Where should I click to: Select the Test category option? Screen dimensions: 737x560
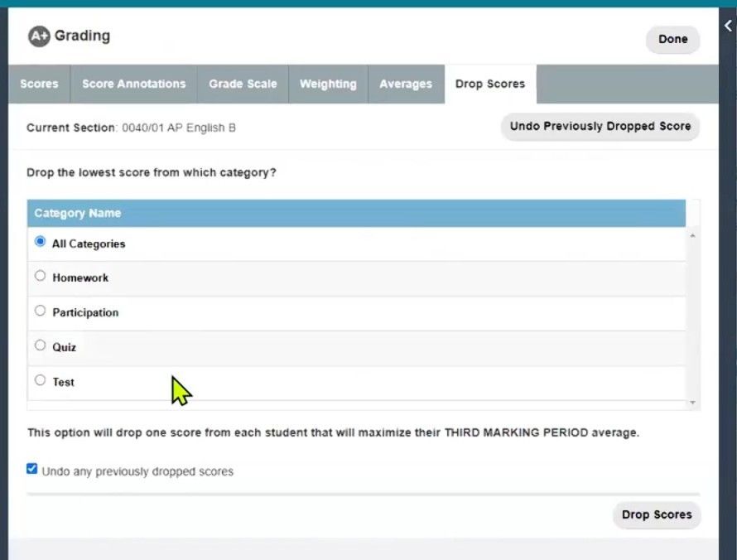pyautogui.click(x=40, y=379)
